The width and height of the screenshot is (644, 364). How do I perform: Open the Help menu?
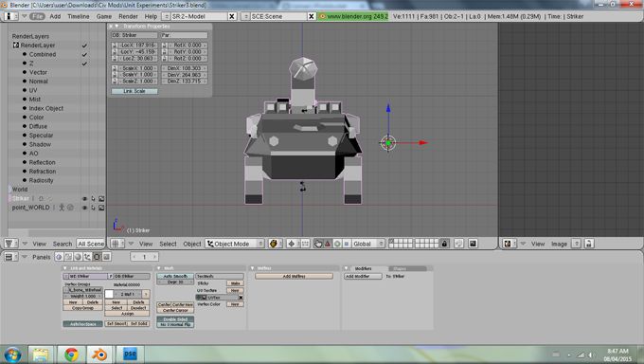(x=151, y=16)
